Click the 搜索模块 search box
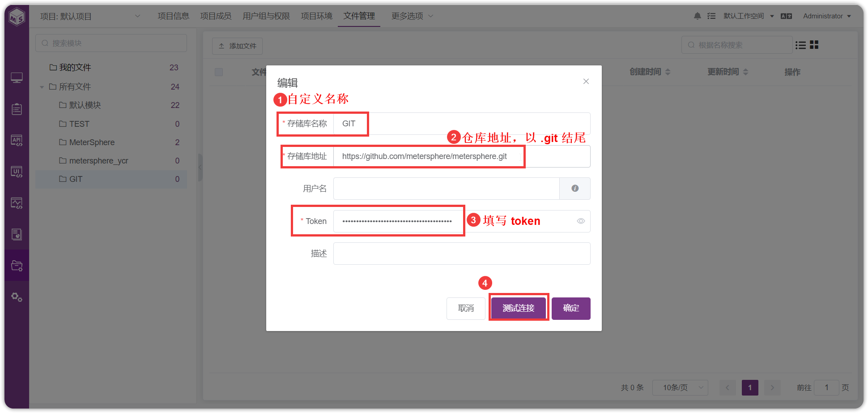The image size is (868, 413). tap(111, 43)
